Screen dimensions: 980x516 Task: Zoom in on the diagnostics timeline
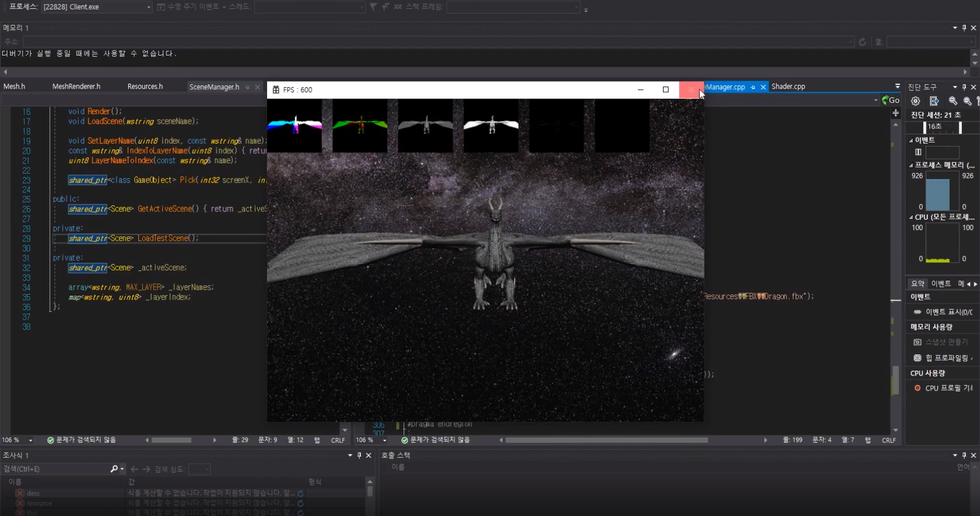(954, 100)
